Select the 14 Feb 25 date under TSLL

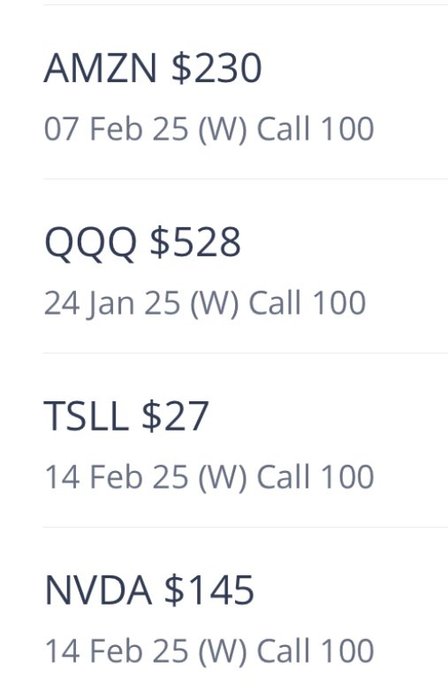(x=116, y=478)
